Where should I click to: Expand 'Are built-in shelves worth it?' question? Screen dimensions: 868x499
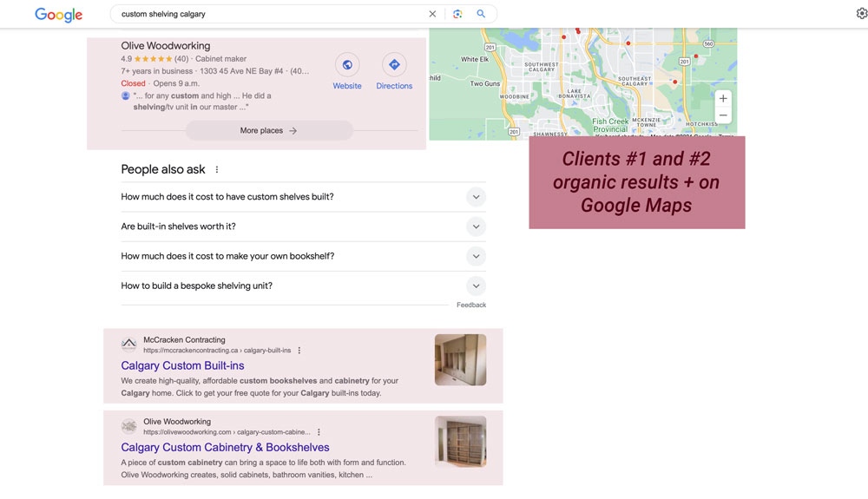tap(303, 227)
